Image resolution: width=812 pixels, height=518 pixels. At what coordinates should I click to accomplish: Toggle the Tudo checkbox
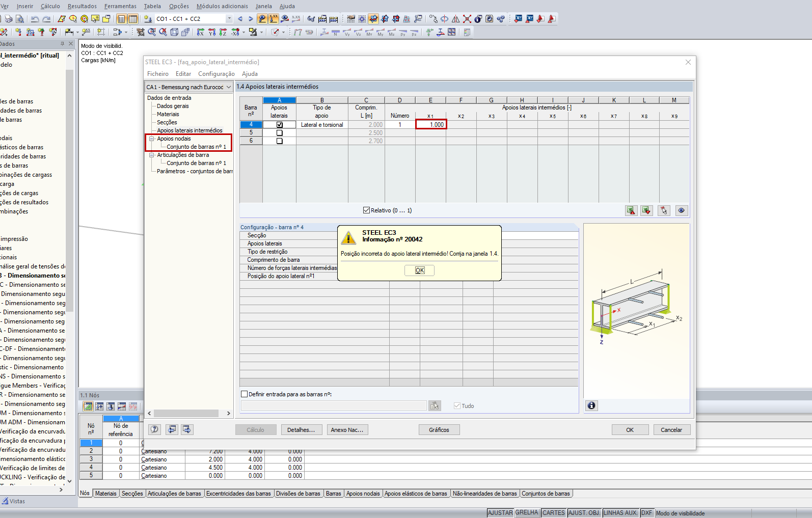[457, 406]
